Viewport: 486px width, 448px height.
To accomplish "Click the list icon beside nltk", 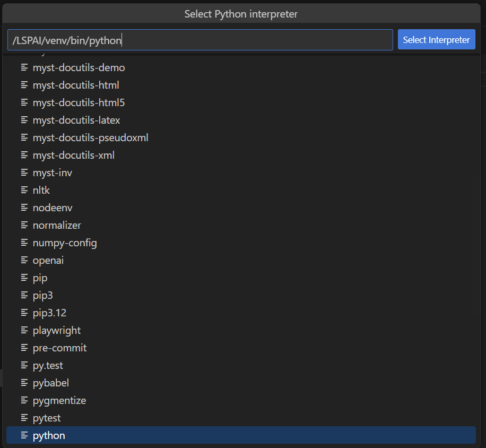I will tap(24, 190).
